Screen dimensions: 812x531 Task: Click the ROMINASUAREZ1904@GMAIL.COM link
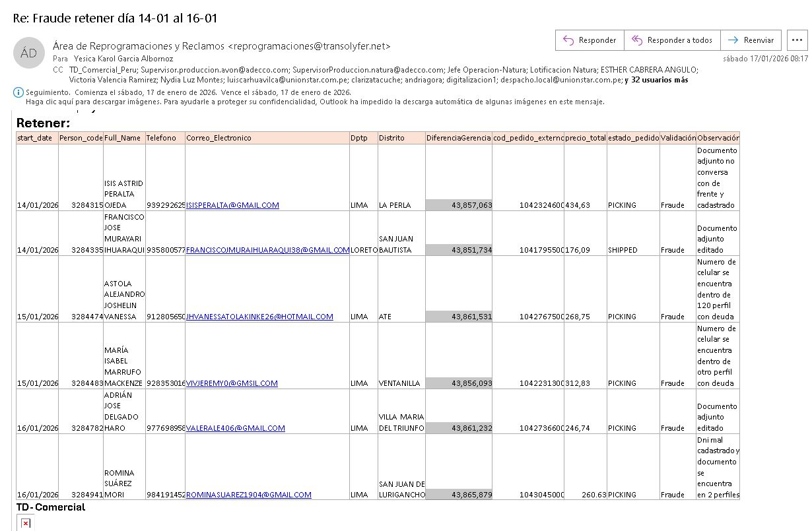(x=249, y=495)
